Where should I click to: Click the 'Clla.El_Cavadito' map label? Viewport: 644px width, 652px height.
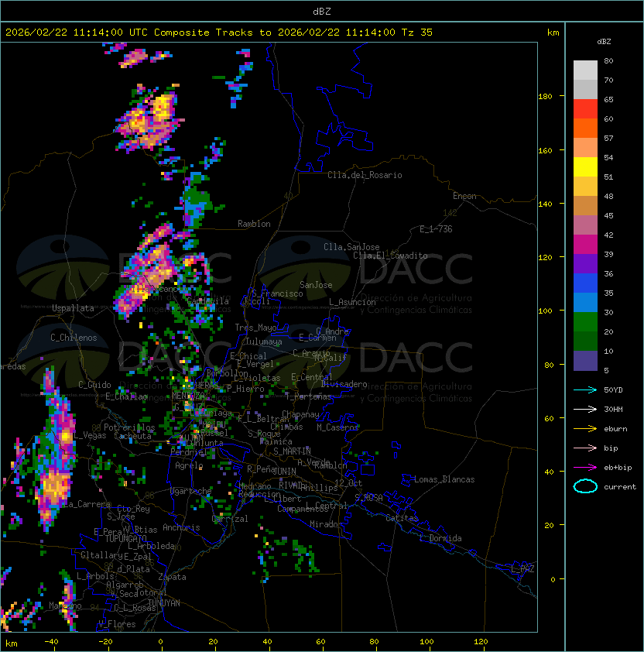click(x=390, y=256)
